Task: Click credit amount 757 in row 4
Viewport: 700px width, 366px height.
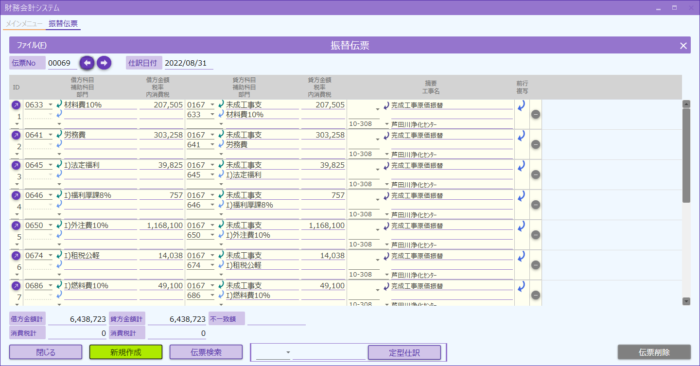Action: [323, 195]
